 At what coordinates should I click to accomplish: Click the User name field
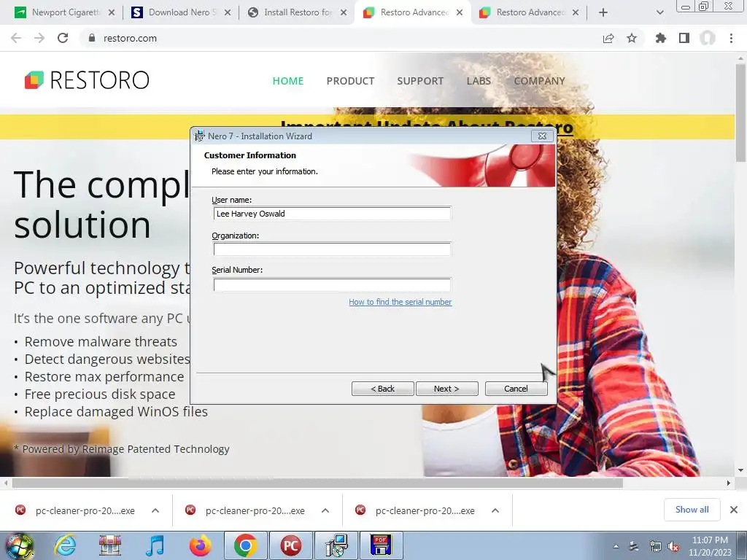click(x=332, y=214)
